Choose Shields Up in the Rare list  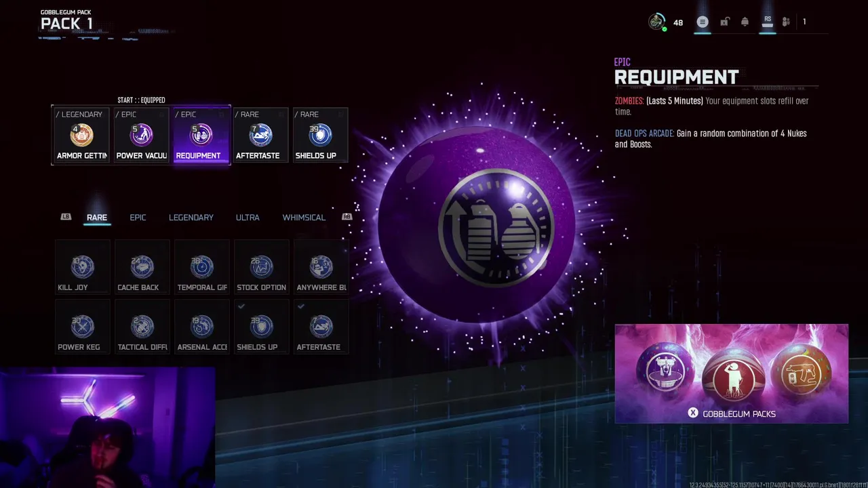[x=261, y=326]
